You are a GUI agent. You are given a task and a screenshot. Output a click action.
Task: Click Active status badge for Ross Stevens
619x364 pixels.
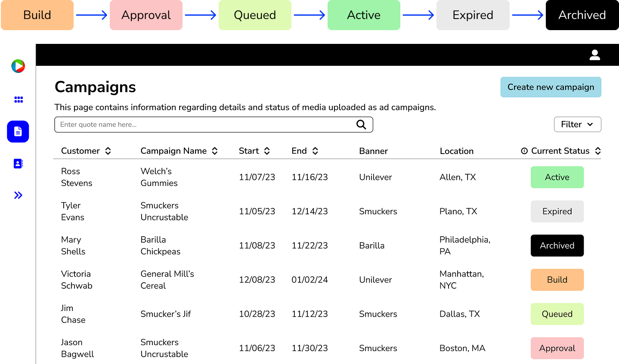tap(557, 177)
